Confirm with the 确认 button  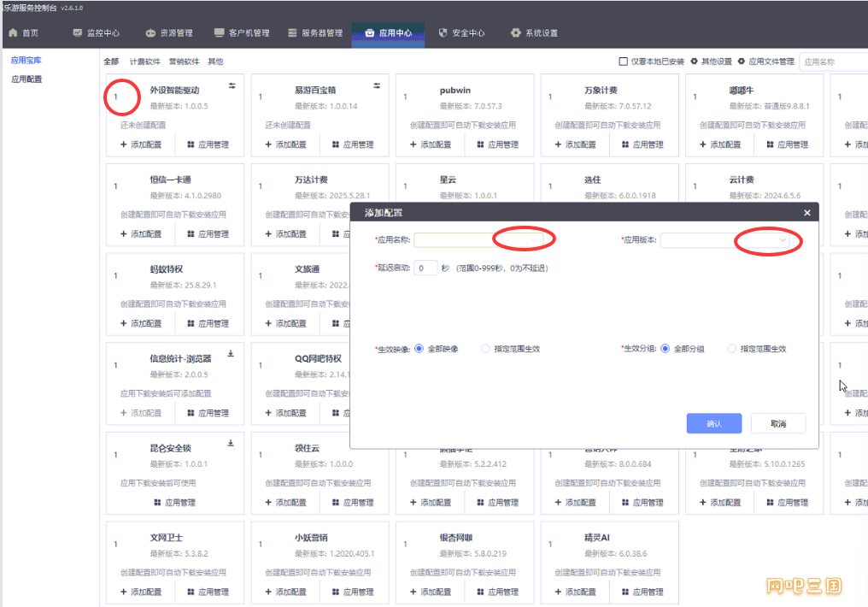point(714,424)
